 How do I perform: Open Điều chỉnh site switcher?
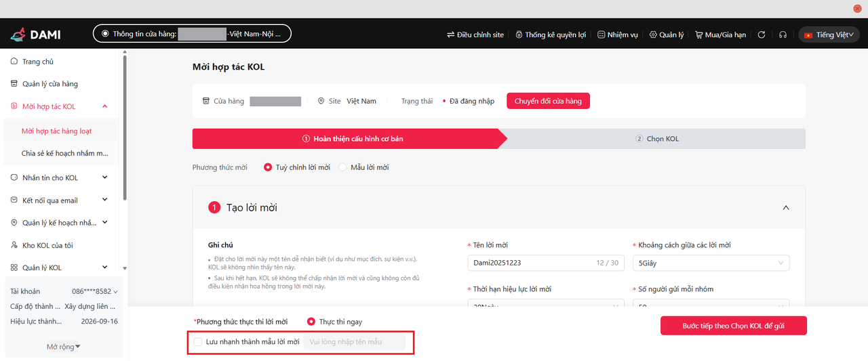475,35
